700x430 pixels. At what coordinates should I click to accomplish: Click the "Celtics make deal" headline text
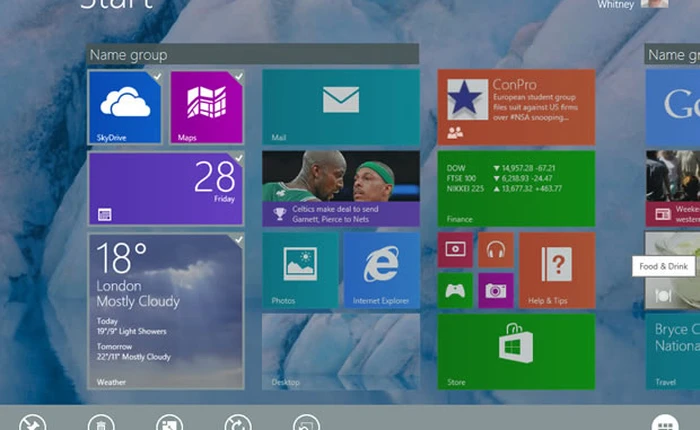pos(335,214)
